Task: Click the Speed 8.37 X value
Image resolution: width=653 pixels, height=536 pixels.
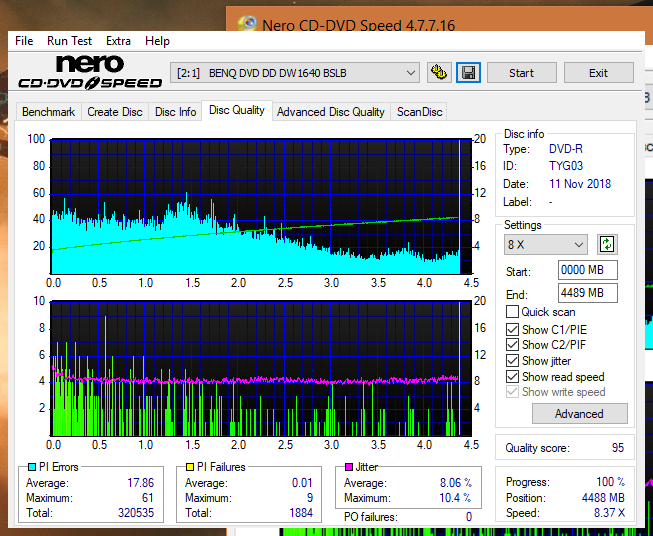Action: 609,513
